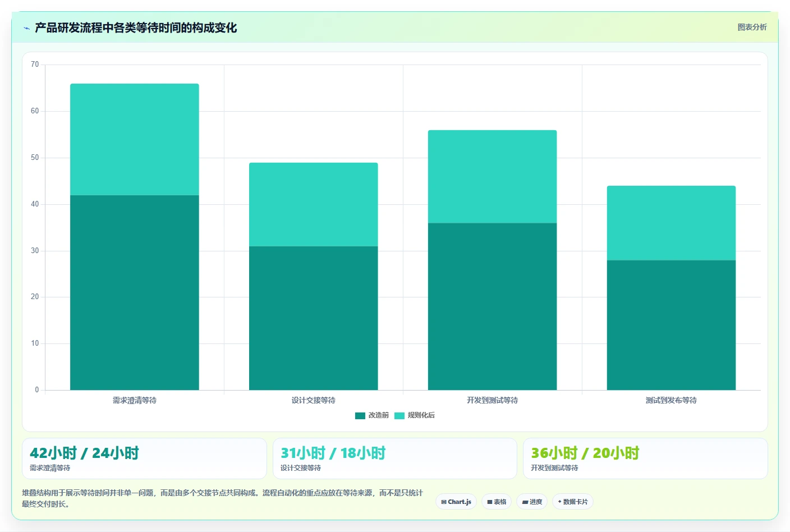The image size is (790, 532).
Task: Select the 表格 chip
Action: coord(497,502)
